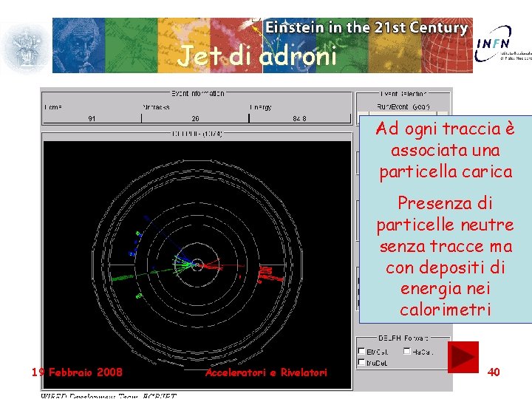Click the '19 Febbraio 2008' date text
The width and height of the screenshot is (532, 399).
click(x=77, y=372)
